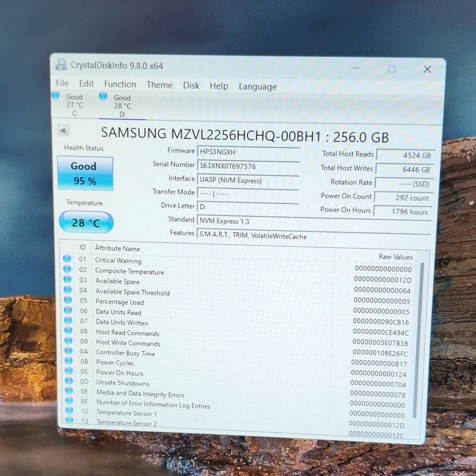This screenshot has height=476, width=476.
Task: Select the Percentage Used attribute name
Action: click(120, 302)
